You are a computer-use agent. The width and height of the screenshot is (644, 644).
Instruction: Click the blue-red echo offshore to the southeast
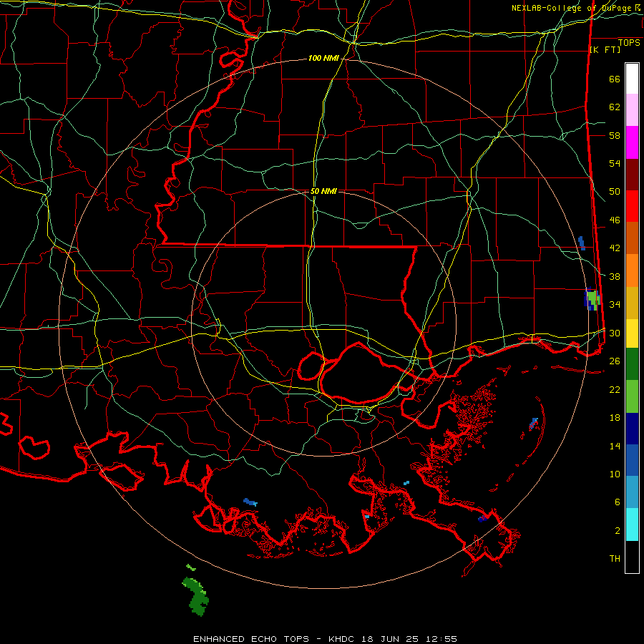coord(533,424)
